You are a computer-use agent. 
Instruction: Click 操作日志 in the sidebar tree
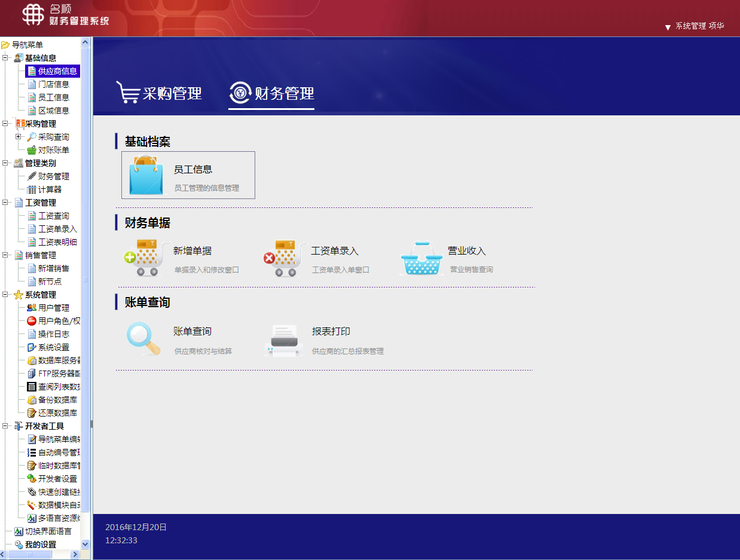tap(54, 334)
